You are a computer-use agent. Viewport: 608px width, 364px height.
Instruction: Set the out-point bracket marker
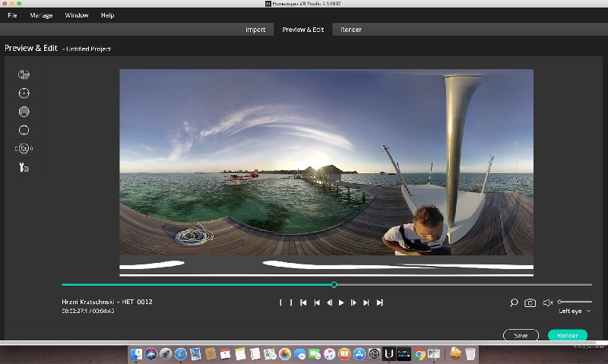[x=291, y=302]
